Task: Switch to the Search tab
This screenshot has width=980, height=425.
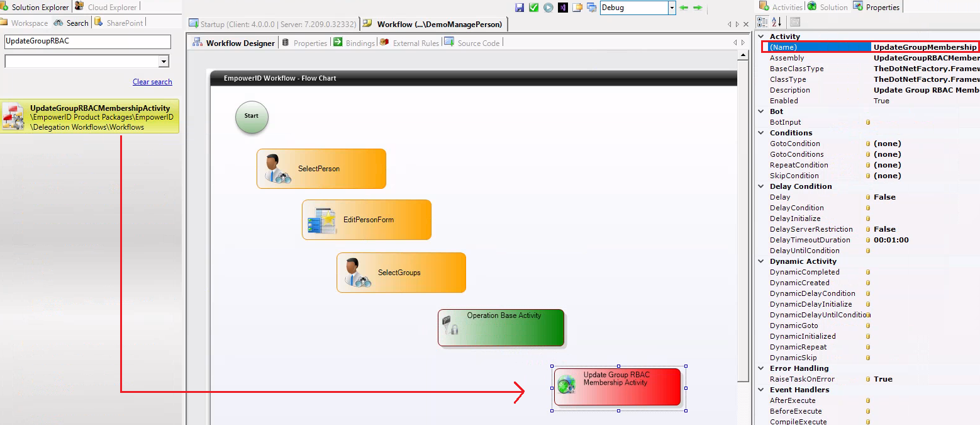Action: coord(71,23)
